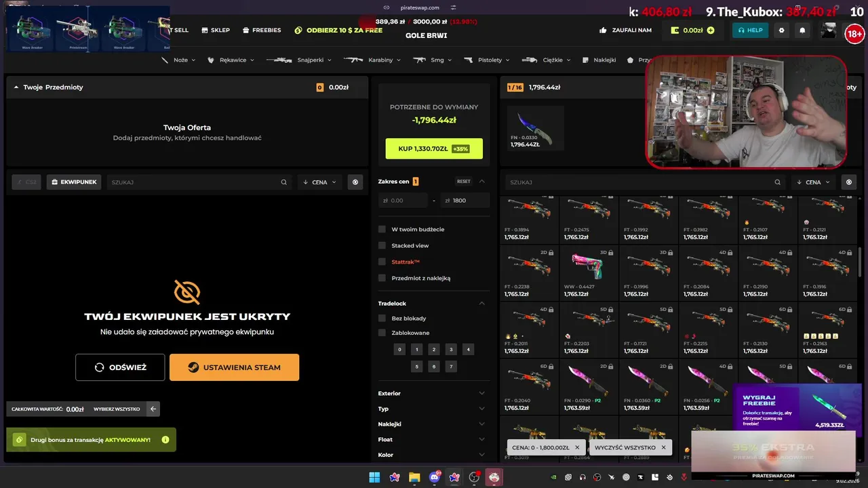Select tradelock day 7
This screenshot has width=868, height=488.
[451, 367]
